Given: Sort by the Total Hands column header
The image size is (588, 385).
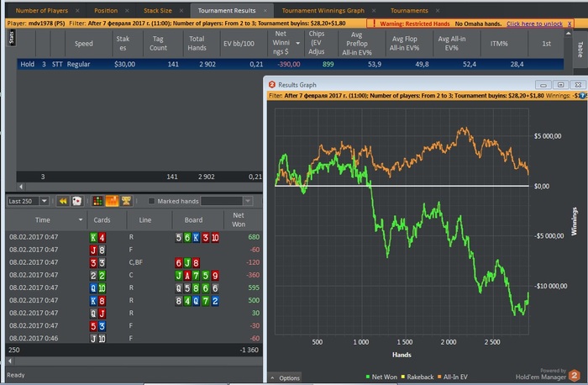Looking at the screenshot, I should pos(197,44).
